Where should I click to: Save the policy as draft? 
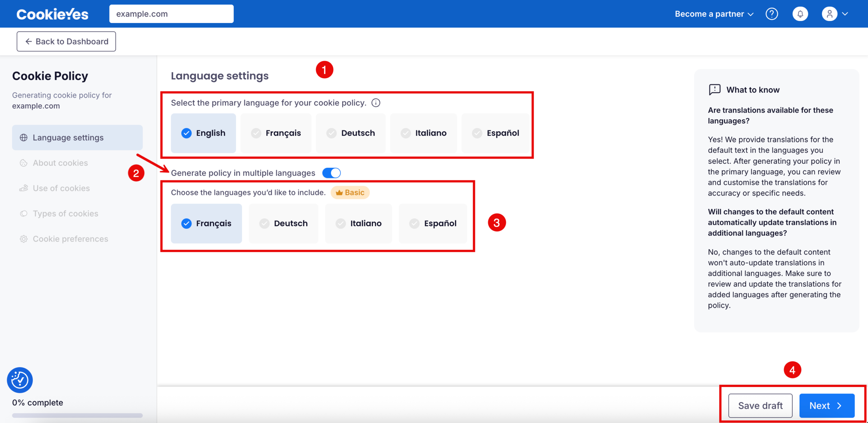tap(760, 405)
